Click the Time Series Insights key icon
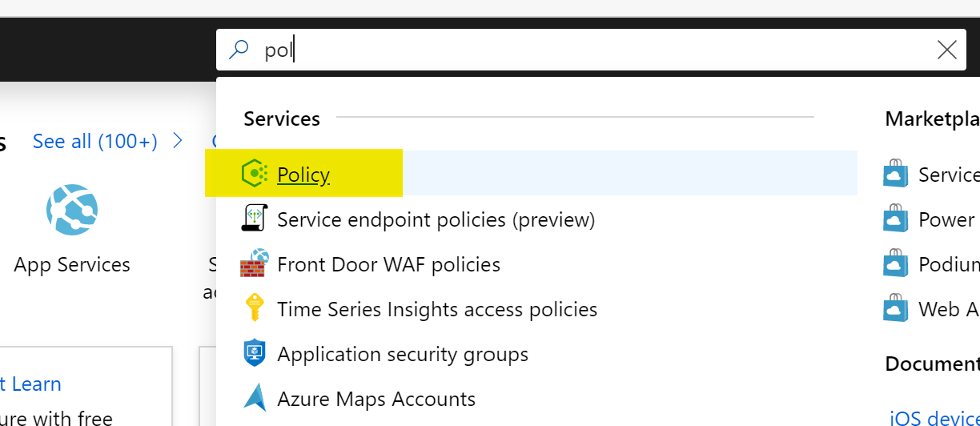Viewport: 980px width, 426px height. coord(254,308)
